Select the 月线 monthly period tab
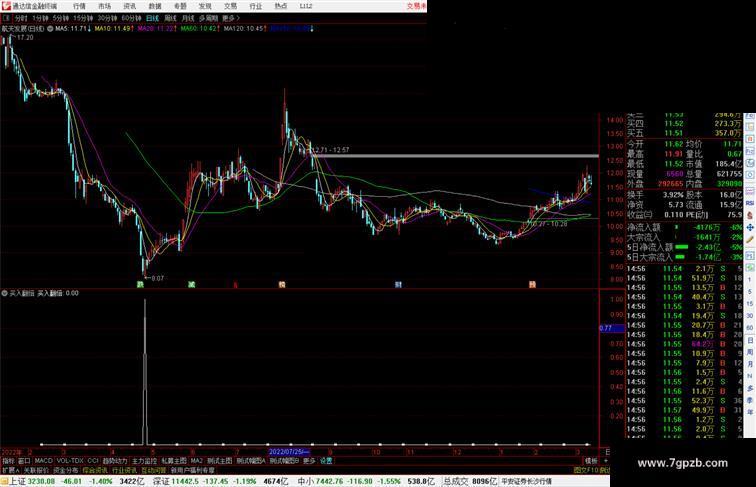The height and width of the screenshot is (487, 756). pos(188,18)
